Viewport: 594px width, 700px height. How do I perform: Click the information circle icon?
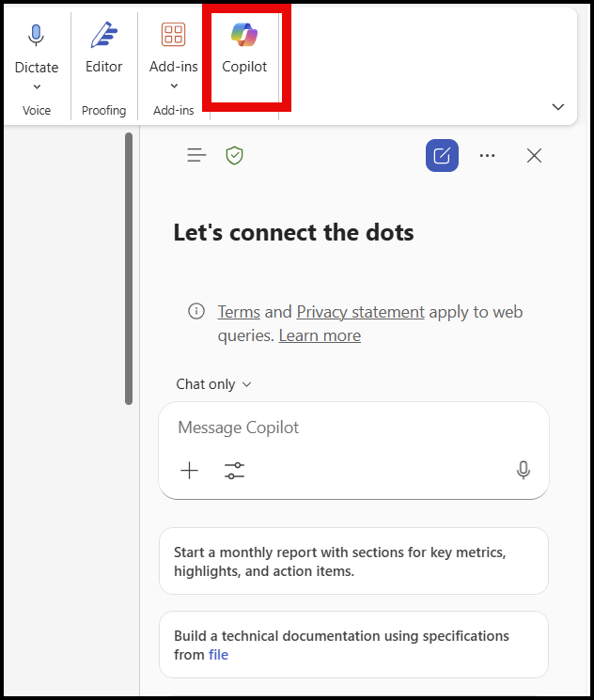(x=196, y=311)
